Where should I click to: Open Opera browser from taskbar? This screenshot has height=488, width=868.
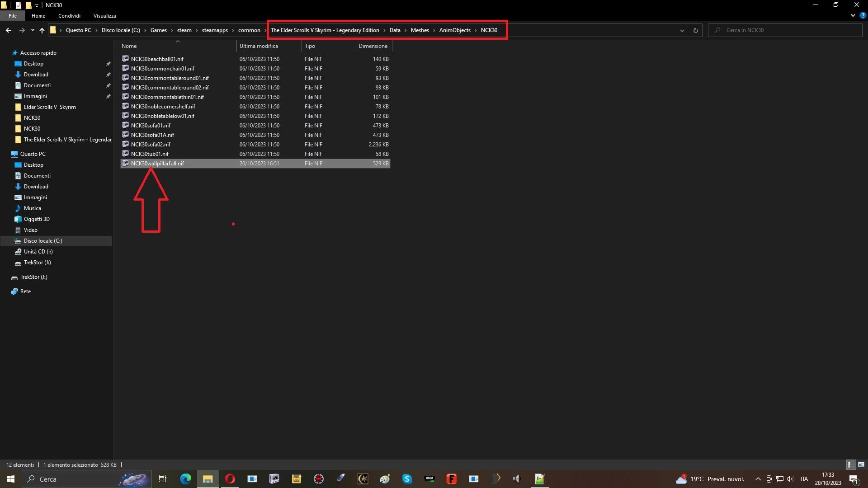230,479
